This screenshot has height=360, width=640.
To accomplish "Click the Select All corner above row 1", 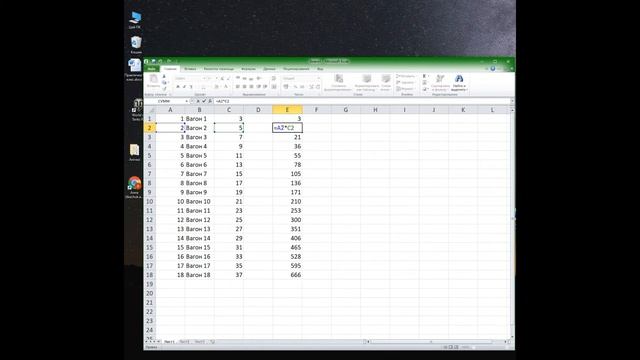I will (x=150, y=110).
